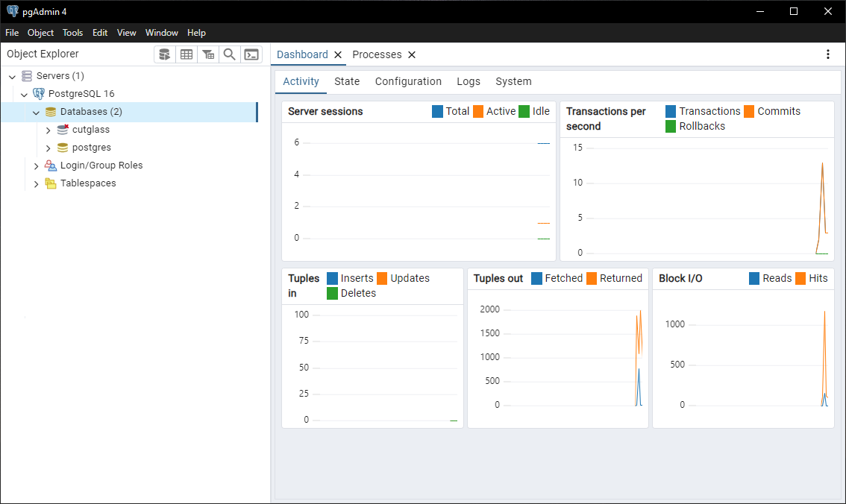Click the PostgreSQL 16 elephant icon
846x504 pixels.
click(x=39, y=94)
